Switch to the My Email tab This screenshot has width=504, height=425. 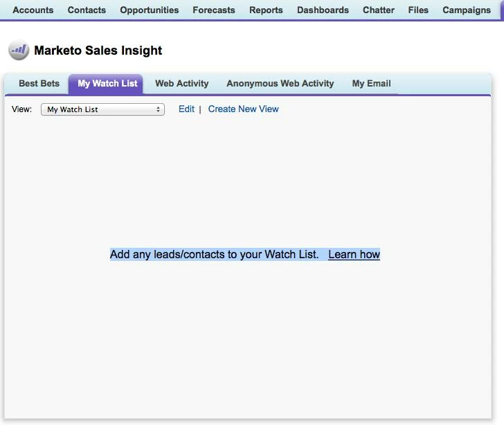click(372, 84)
